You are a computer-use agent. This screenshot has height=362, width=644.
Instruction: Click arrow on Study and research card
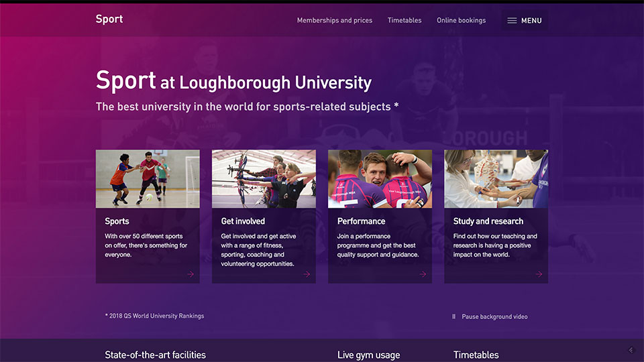point(539,274)
